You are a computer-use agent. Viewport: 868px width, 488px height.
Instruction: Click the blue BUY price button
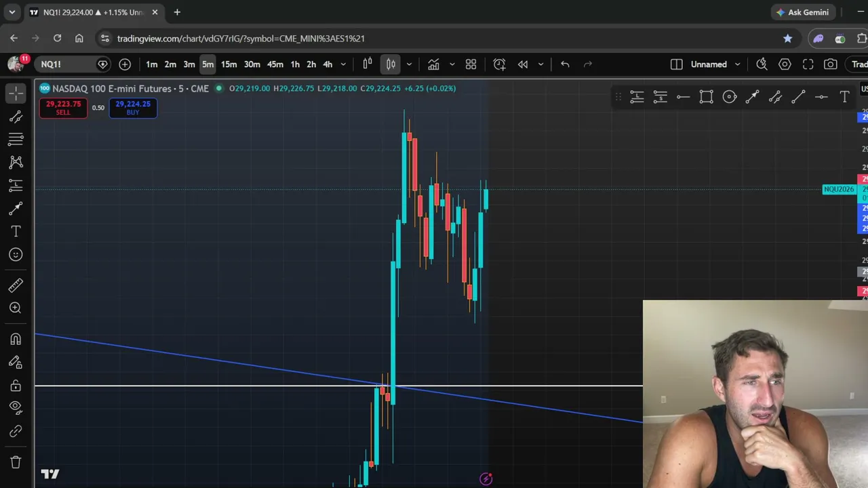[133, 108]
